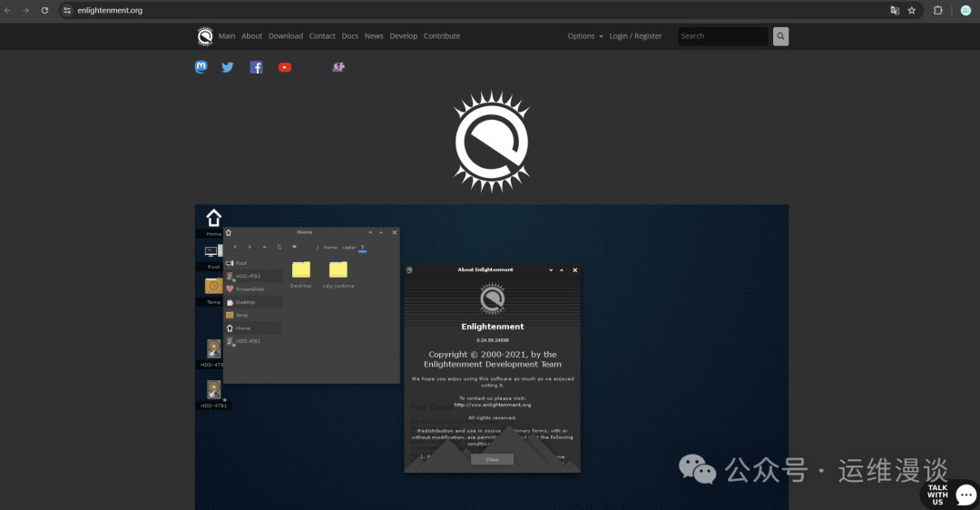
Task: Click the 'raster' breadcrumb in Home window
Action: pyautogui.click(x=348, y=248)
